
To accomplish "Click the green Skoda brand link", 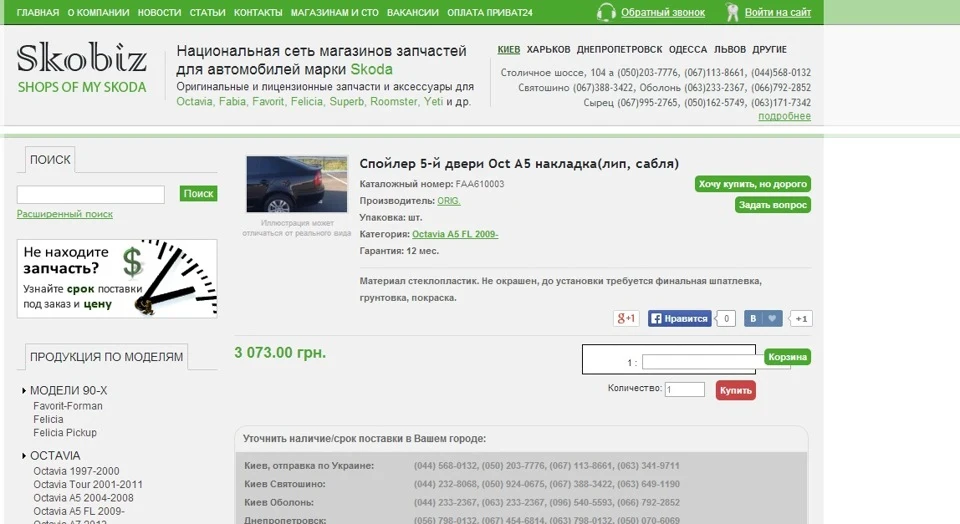I will point(371,69).
